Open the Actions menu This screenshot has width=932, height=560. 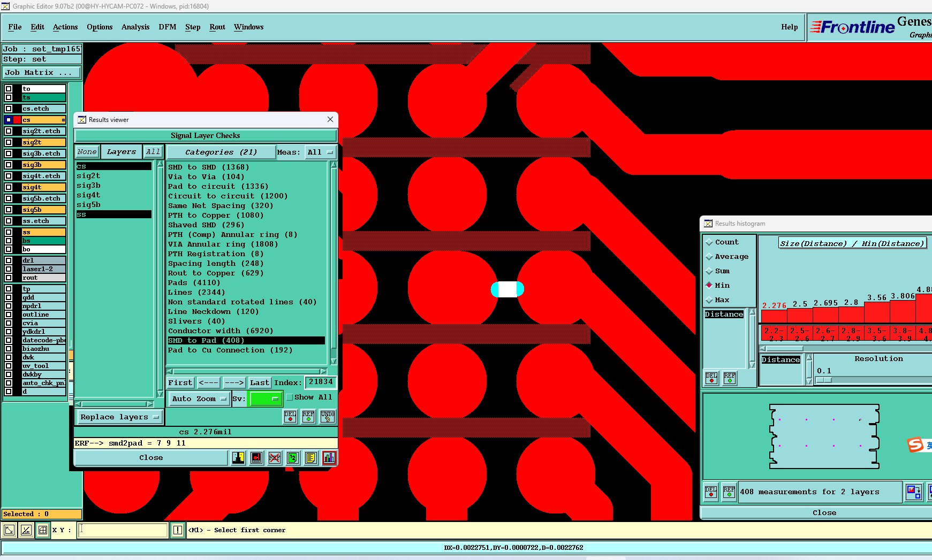[65, 27]
